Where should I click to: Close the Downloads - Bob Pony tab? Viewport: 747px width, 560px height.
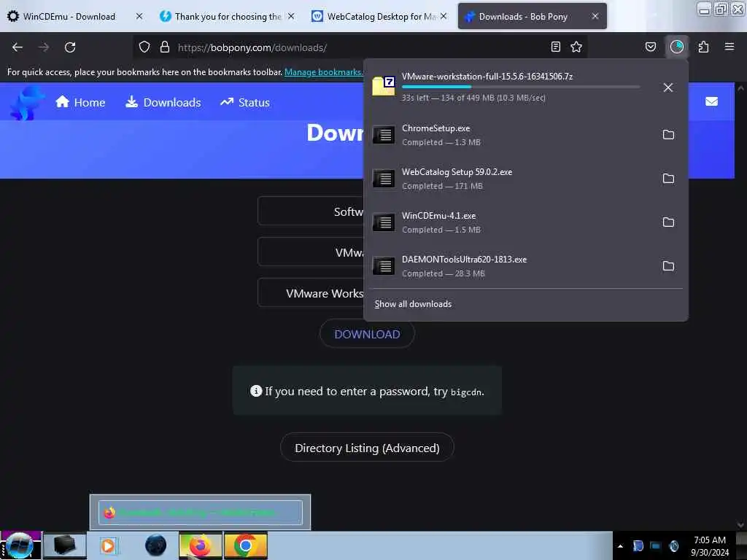(595, 16)
